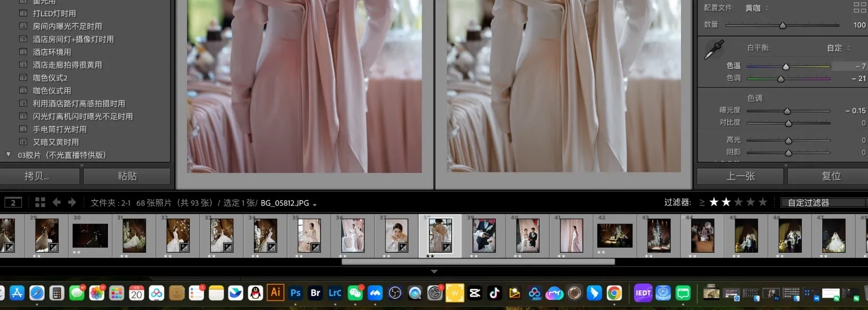The image size is (868, 310).
Task: Open the 自定过滤器 filter dropdown
Action: tap(822, 203)
